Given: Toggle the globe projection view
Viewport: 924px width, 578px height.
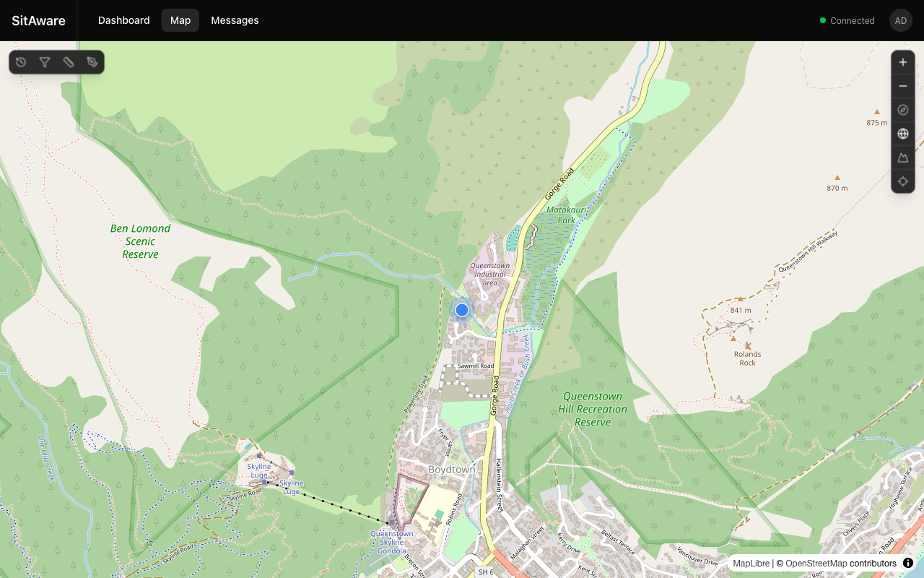Looking at the screenshot, I should (902, 133).
